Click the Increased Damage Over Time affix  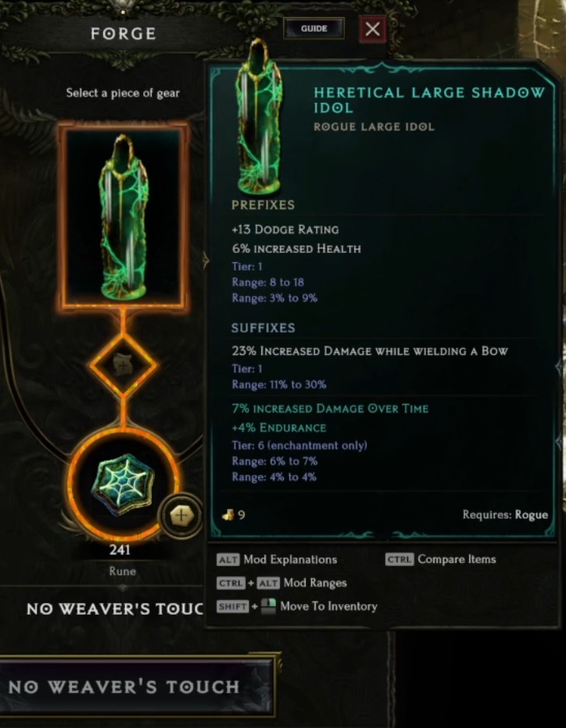(x=330, y=409)
